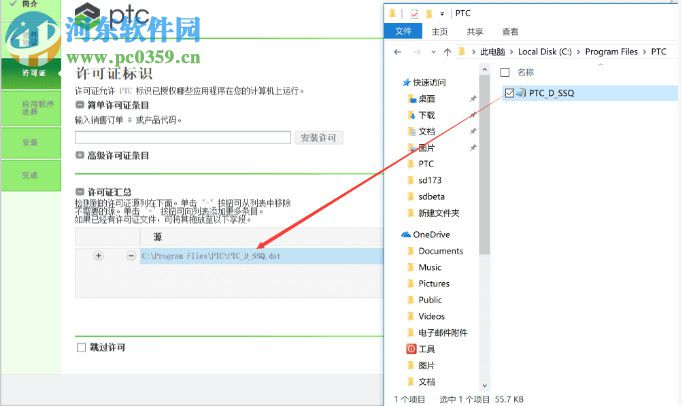The image size is (682, 406).
Task: Expand the chevron after 此电脑 breadcrumb
Action: (512, 52)
